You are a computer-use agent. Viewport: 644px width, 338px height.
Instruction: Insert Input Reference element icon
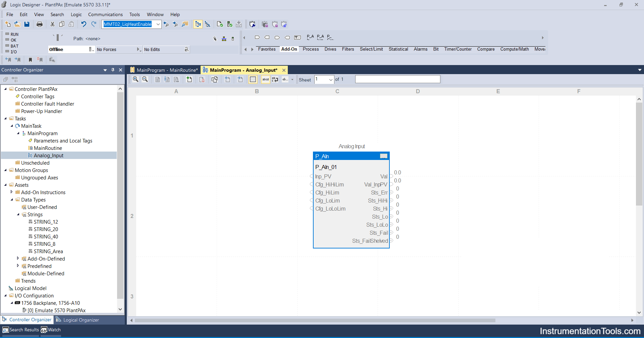coord(257,38)
